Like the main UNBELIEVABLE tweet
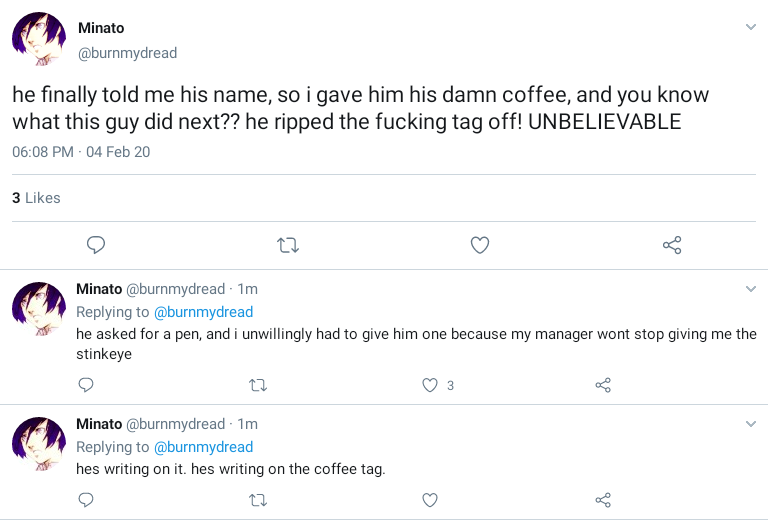Screen dimensions: 768x526 pos(480,245)
